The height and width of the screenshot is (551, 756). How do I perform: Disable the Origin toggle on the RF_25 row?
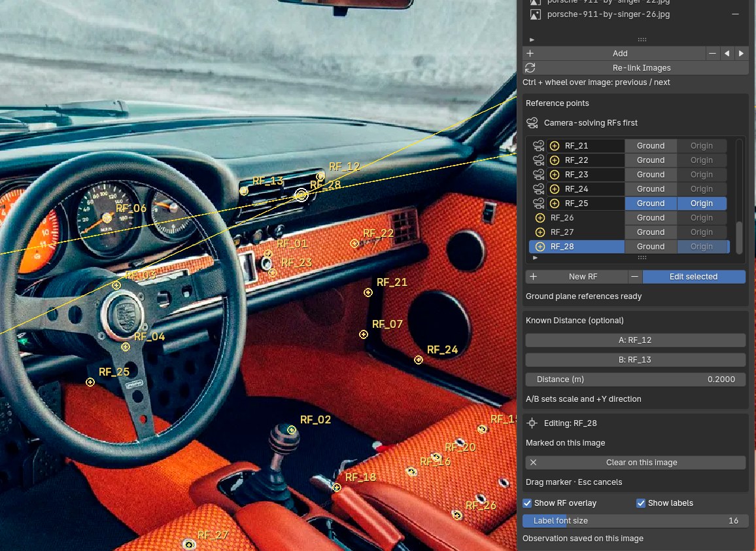pyautogui.click(x=702, y=204)
